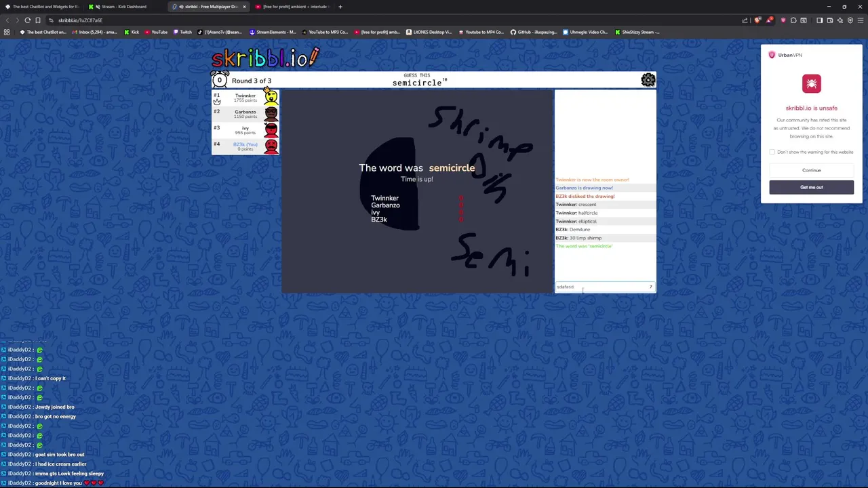Select BZ3k (You) row in player list
868x488 pixels.
click(x=245, y=146)
